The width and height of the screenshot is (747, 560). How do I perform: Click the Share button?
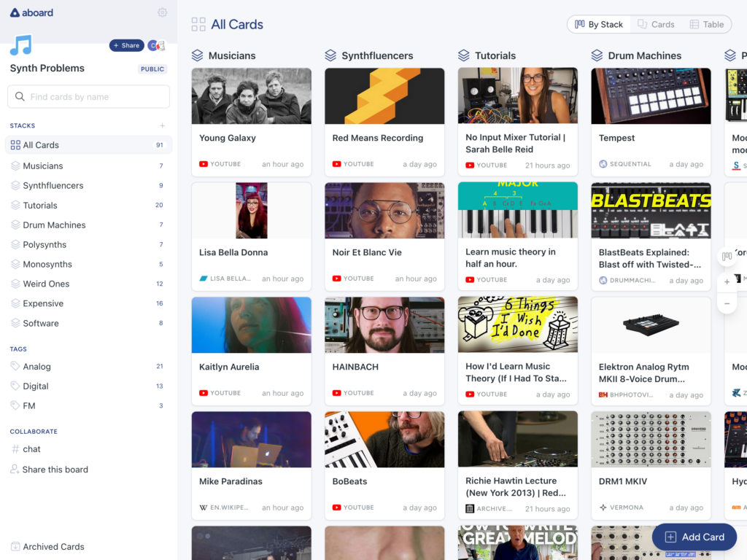[127, 45]
